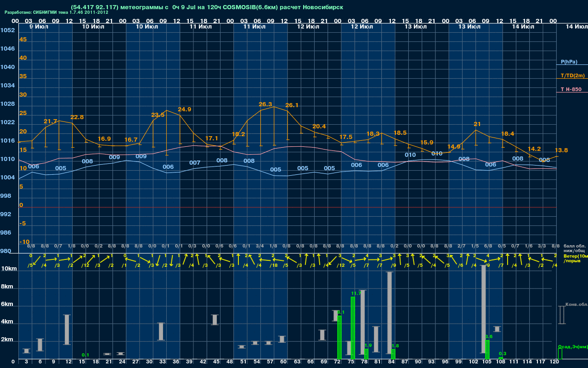Click the 18.5 temperature value
Image resolution: width=588 pixels, height=368 pixels.
400,133
